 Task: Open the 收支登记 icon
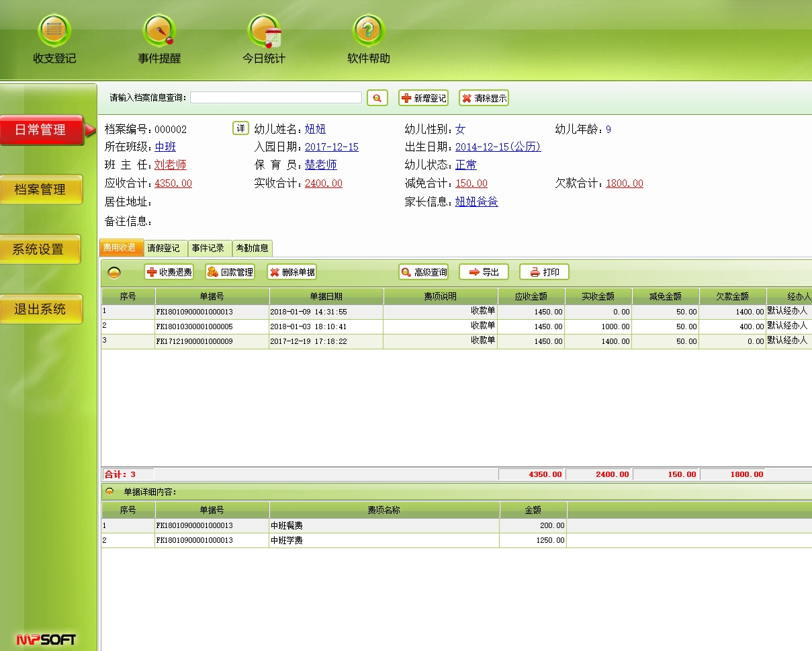click(54, 32)
